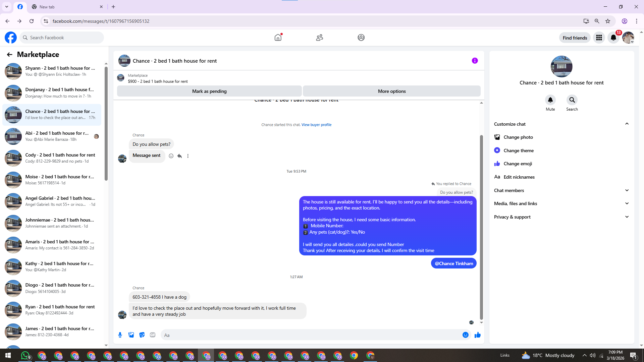Collapse the Customize chat section
Viewport: 644px width, 362px height.
pos(627,124)
